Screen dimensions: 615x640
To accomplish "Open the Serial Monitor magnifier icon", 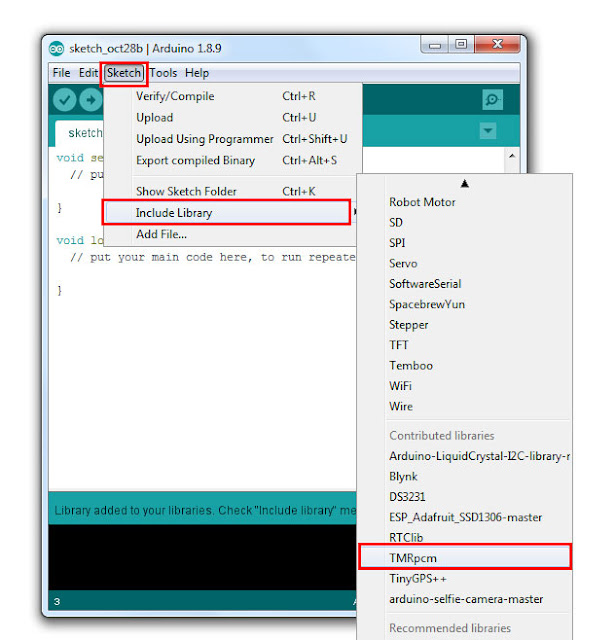I will (x=492, y=100).
